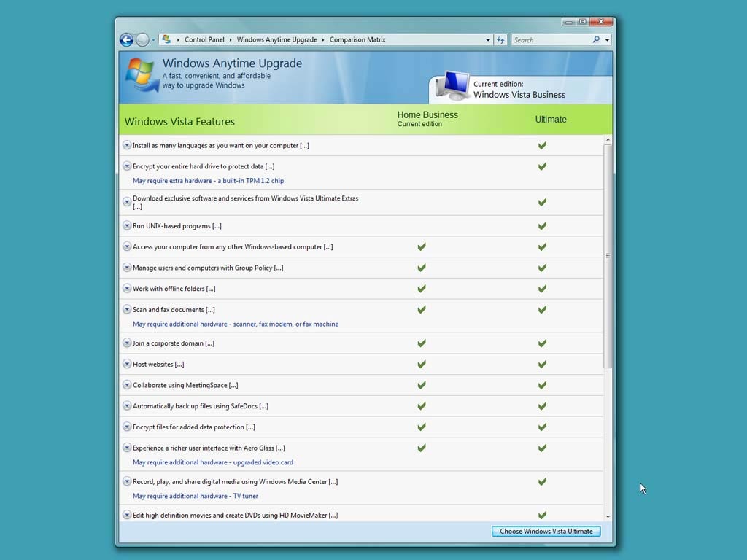Expand 'Run UNIX-based programs' row

tap(127, 225)
